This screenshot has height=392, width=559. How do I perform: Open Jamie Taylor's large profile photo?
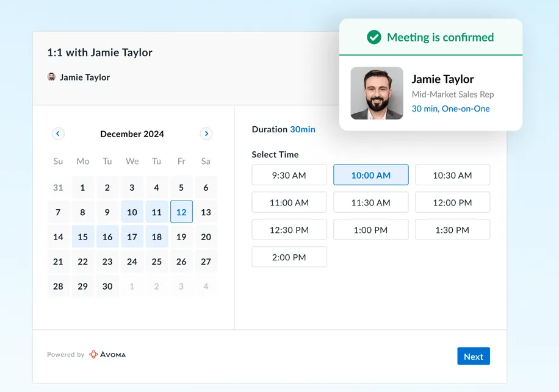tap(377, 93)
